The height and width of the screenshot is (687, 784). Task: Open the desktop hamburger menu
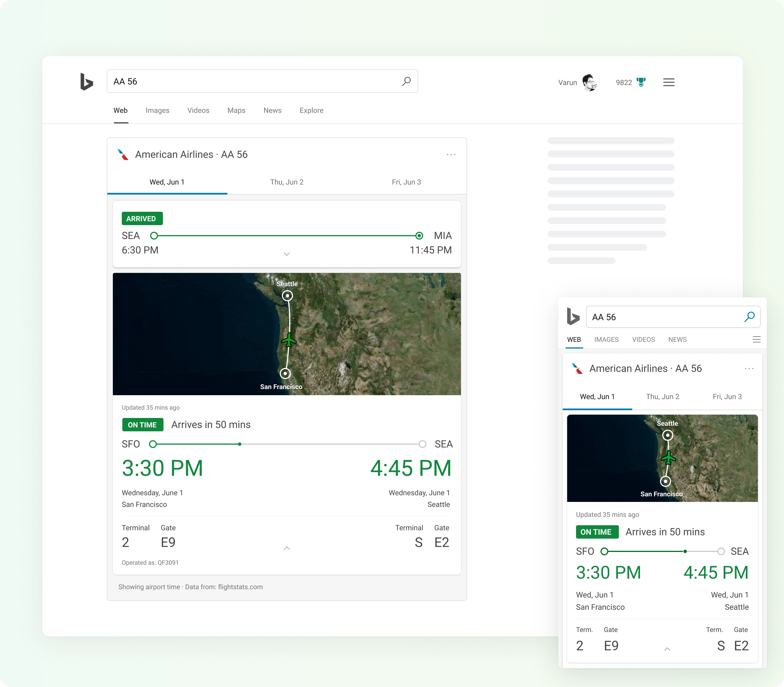point(669,83)
